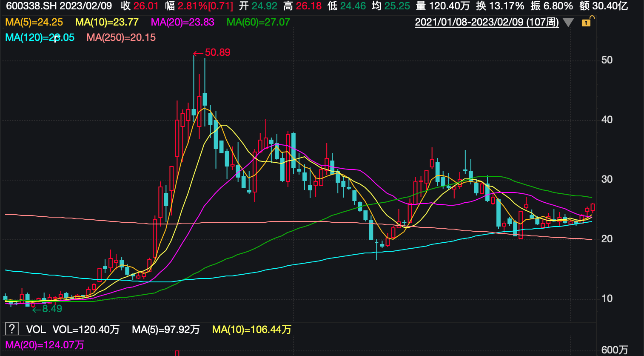Select the VOL indicator name label
Image resolution: width=644 pixels, height=356 pixels.
point(36,330)
